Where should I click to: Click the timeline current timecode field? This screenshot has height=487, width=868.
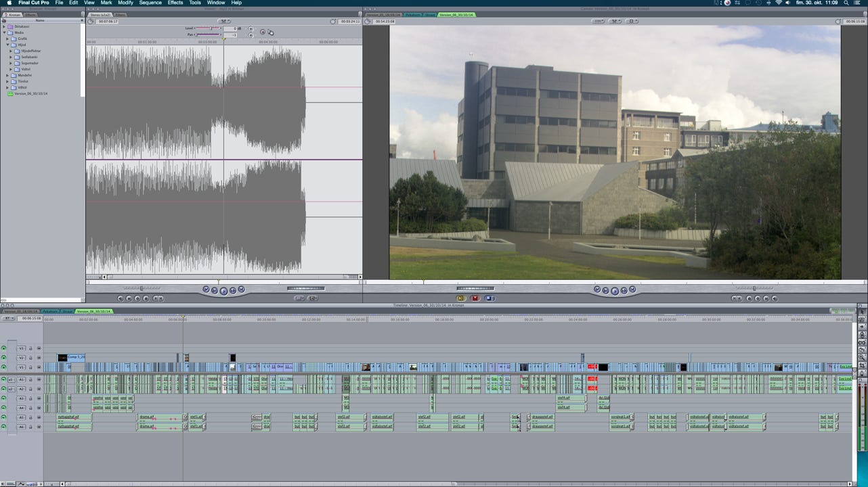coord(30,318)
